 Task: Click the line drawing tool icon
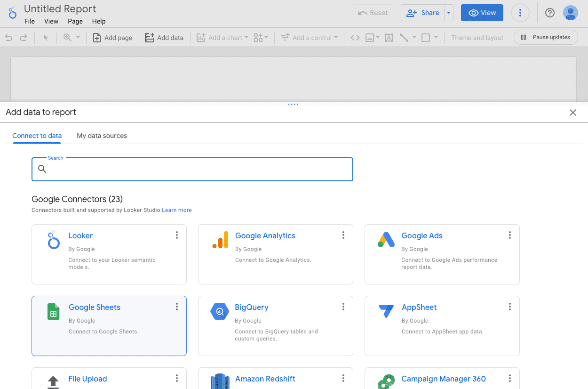click(404, 38)
